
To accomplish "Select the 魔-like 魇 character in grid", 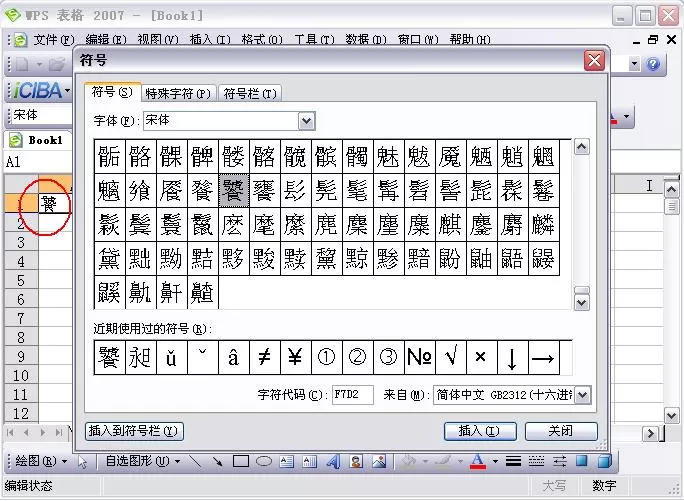I will (450, 156).
